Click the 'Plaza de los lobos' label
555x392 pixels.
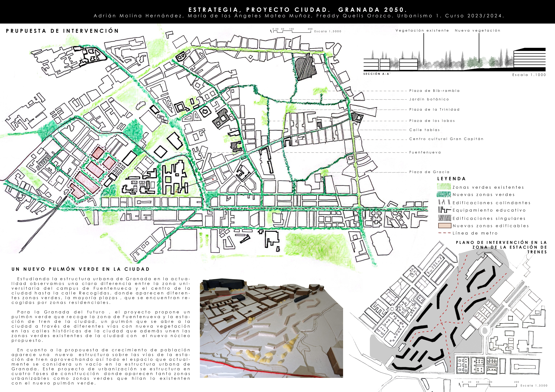click(x=432, y=121)
